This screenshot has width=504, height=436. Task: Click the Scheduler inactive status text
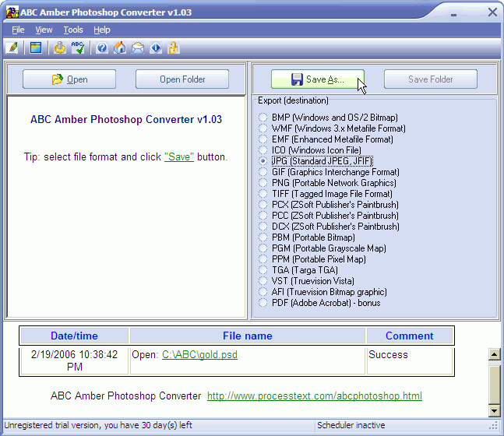point(351,425)
